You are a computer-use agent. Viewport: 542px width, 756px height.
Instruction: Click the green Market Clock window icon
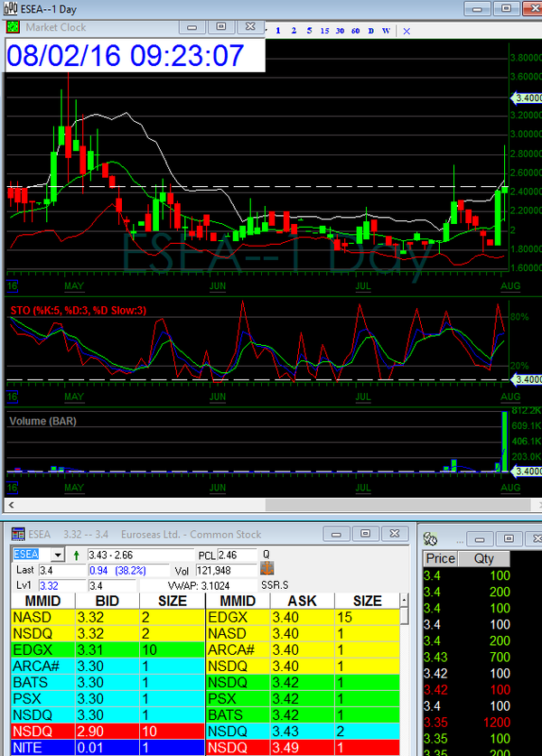pos(13,27)
